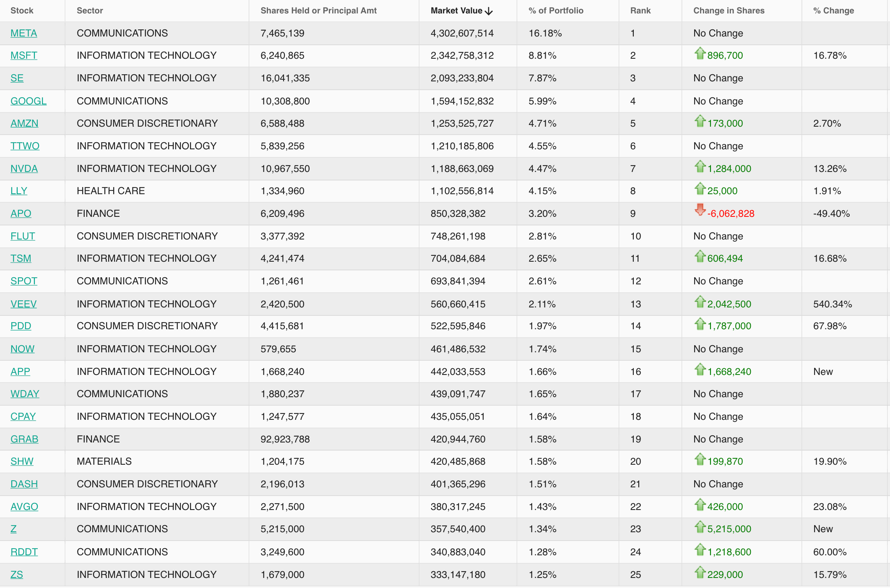Image resolution: width=890 pixels, height=588 pixels.
Task: Open the NOW stock link
Action: click(22, 349)
